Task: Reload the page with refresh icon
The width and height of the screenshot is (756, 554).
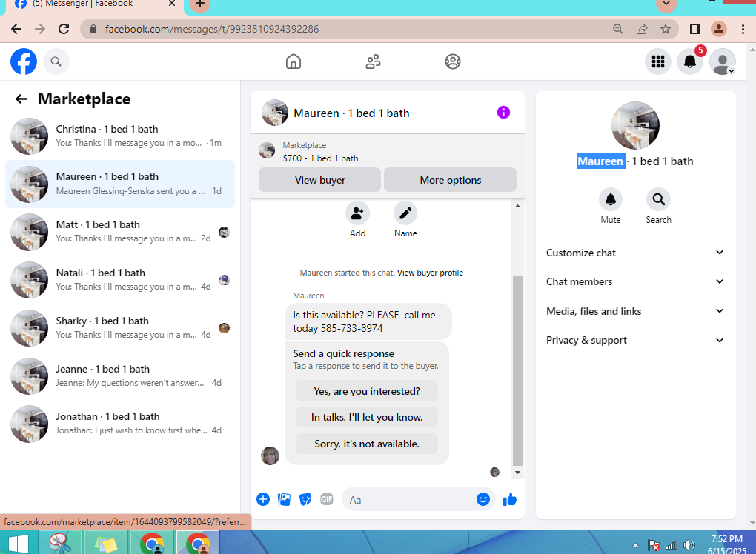Action: click(x=64, y=29)
